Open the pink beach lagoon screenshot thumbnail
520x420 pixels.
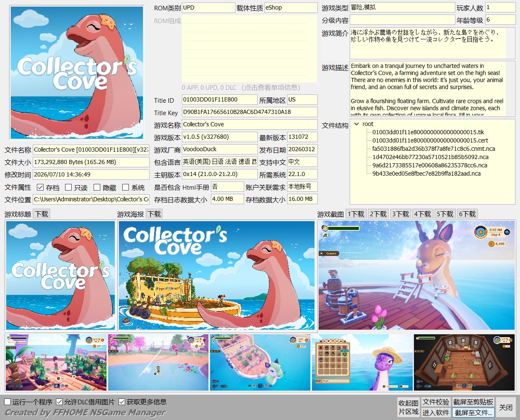(x=158, y=362)
